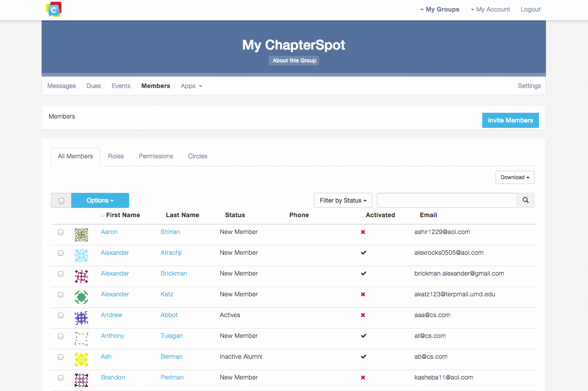This screenshot has height=391, width=588.
Task: Click the Brandon first name link
Action: point(113,377)
